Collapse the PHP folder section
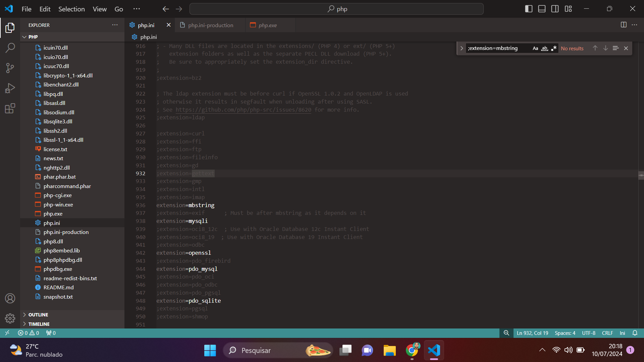 tap(72, 37)
